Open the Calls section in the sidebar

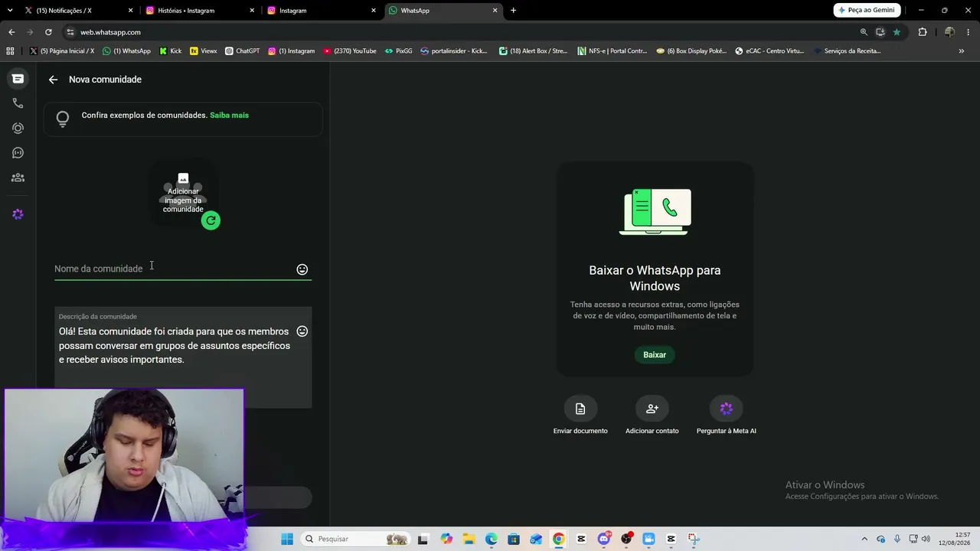(18, 103)
